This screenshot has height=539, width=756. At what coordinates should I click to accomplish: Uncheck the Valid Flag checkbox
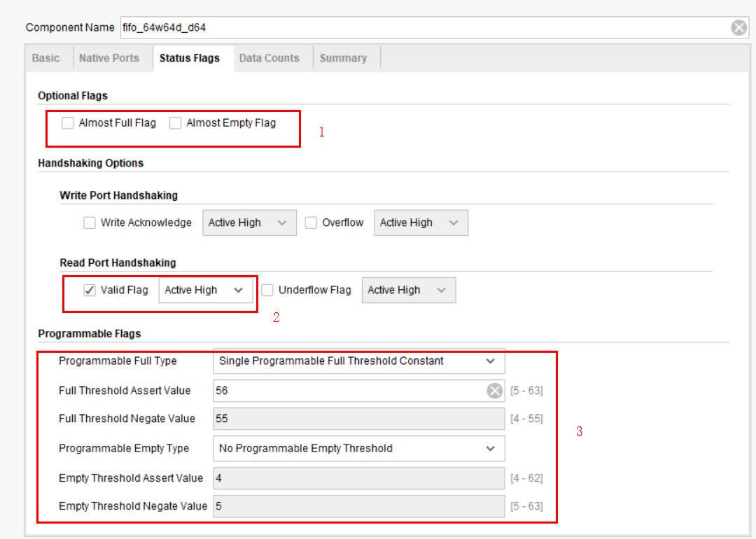(89, 290)
